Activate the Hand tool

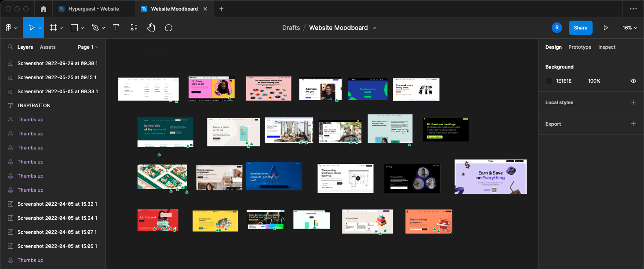point(151,28)
